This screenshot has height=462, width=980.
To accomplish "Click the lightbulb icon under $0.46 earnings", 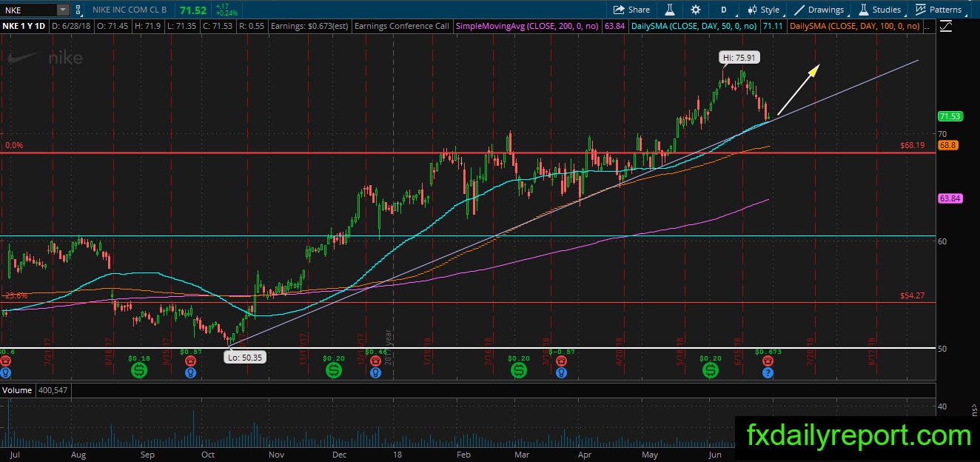I will point(375,373).
